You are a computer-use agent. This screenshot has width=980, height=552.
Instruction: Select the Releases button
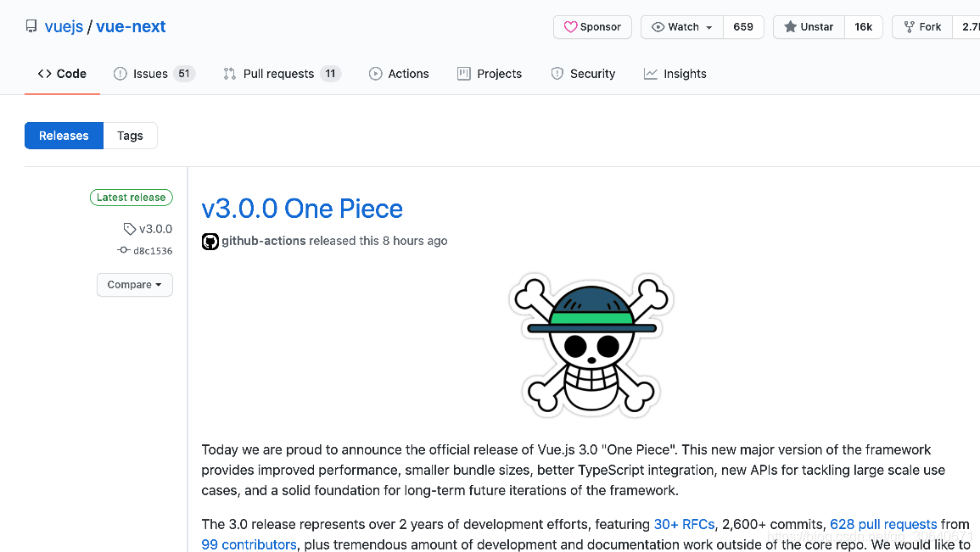click(64, 136)
